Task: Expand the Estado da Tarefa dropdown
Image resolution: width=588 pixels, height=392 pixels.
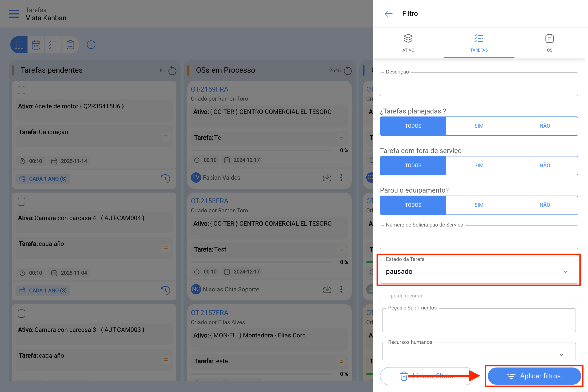Action: (479, 271)
